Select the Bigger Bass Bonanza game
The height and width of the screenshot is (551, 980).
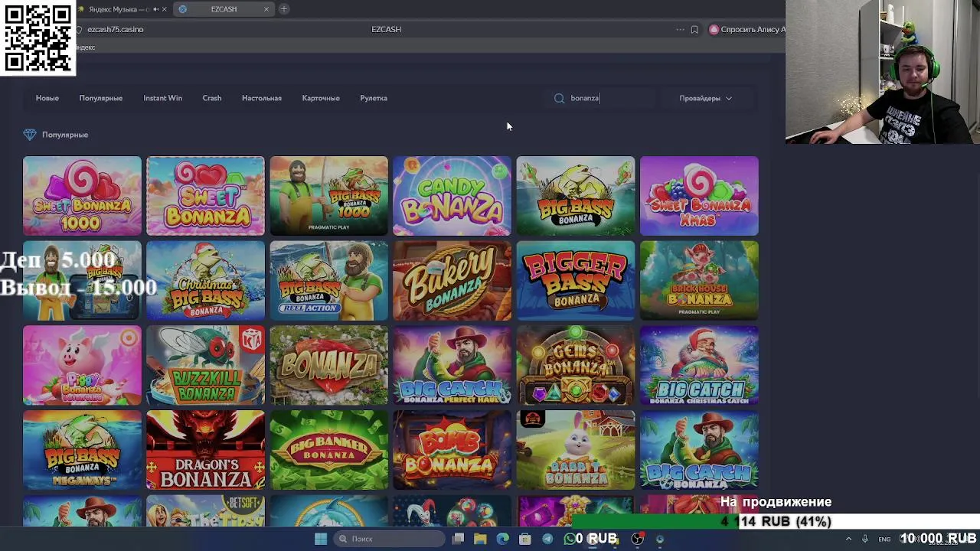[x=576, y=281]
